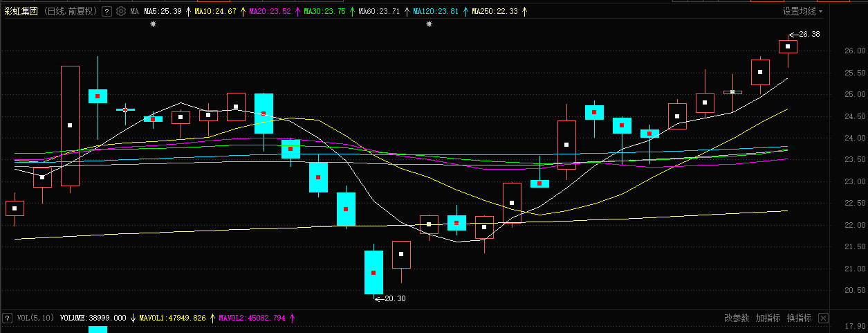Viewport: 868px width, 333px height.
Task: Open the 设置均线 dropdown
Action: [803, 12]
